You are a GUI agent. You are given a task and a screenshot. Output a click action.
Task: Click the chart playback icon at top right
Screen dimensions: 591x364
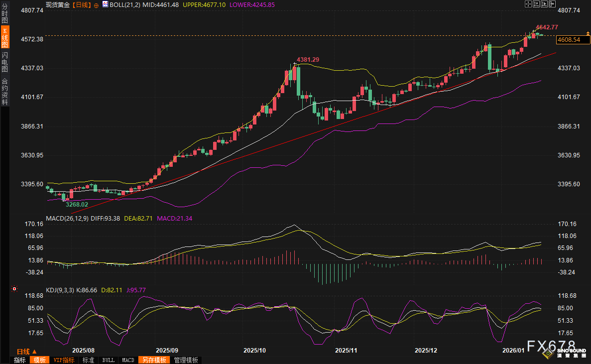coord(544,4)
